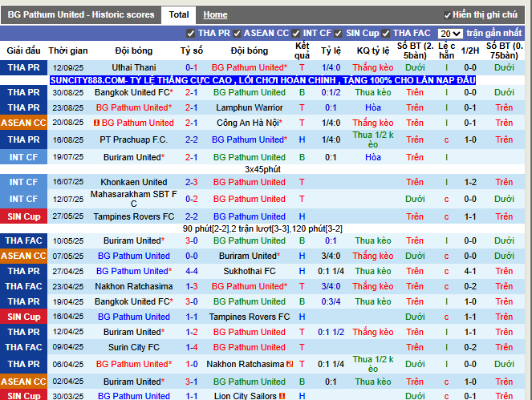Open the 1-4 score versus Surin City FC
The image size is (532, 400).
point(191,347)
